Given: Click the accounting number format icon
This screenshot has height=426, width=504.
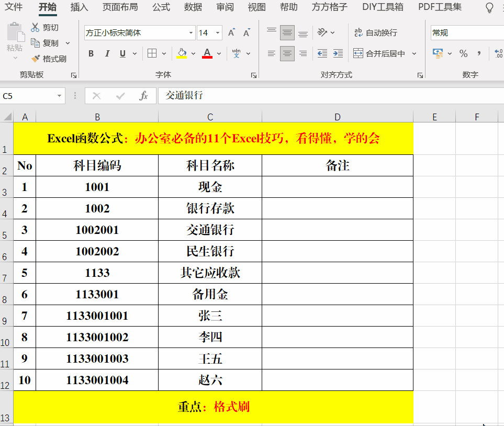Looking at the screenshot, I should pos(438,53).
